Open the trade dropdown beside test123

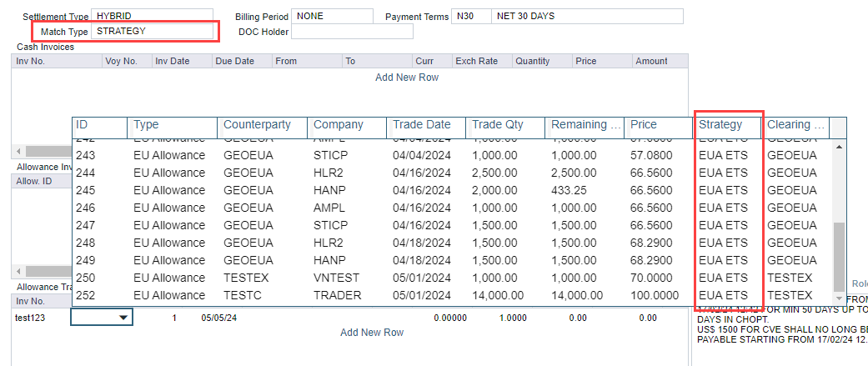coord(123,318)
